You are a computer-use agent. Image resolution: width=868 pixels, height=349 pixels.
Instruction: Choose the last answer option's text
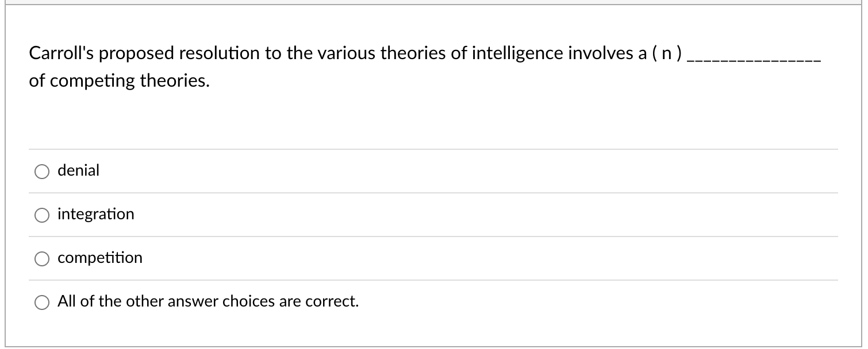tap(208, 300)
